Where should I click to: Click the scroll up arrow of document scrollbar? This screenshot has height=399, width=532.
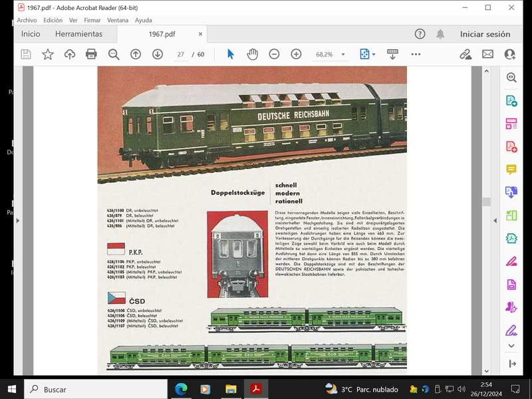click(x=487, y=71)
